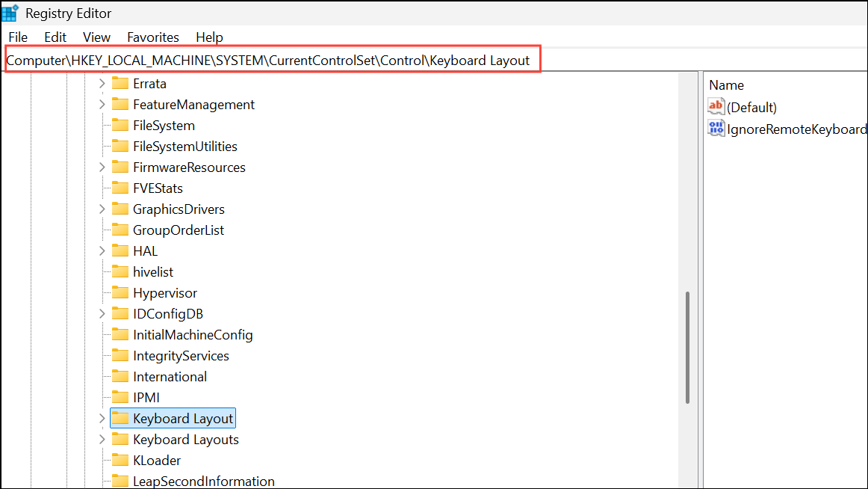Open the View menu
Image resolution: width=868 pixels, height=489 pixels.
click(x=96, y=37)
